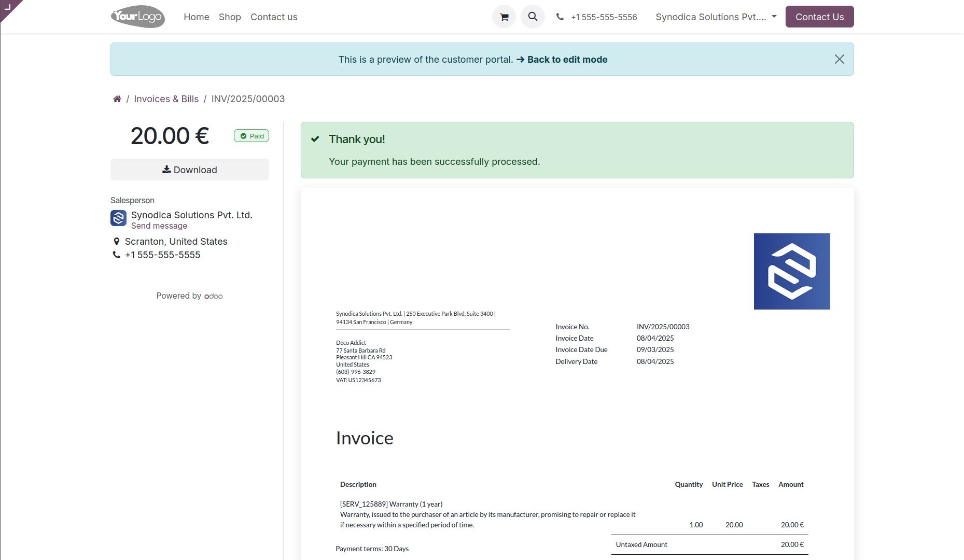The width and height of the screenshot is (964, 560).
Task: Click invoice number value INV/2025/00003 on invoice
Action: click(663, 327)
